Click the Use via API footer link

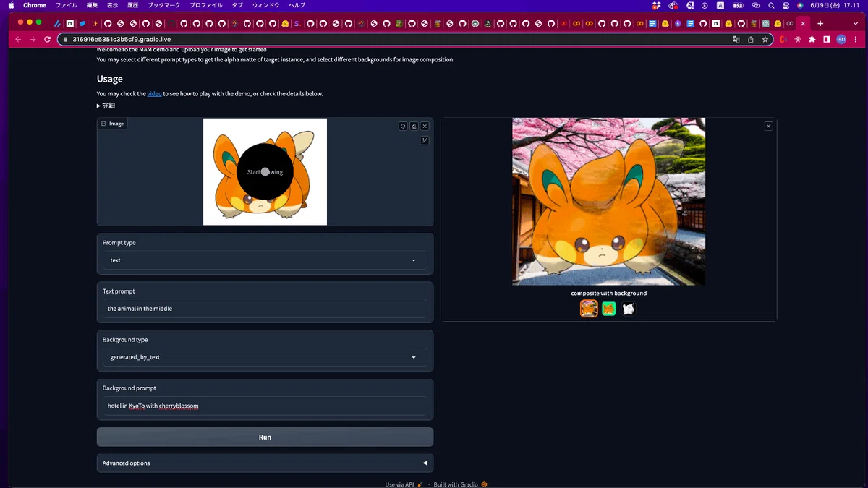pyautogui.click(x=404, y=484)
